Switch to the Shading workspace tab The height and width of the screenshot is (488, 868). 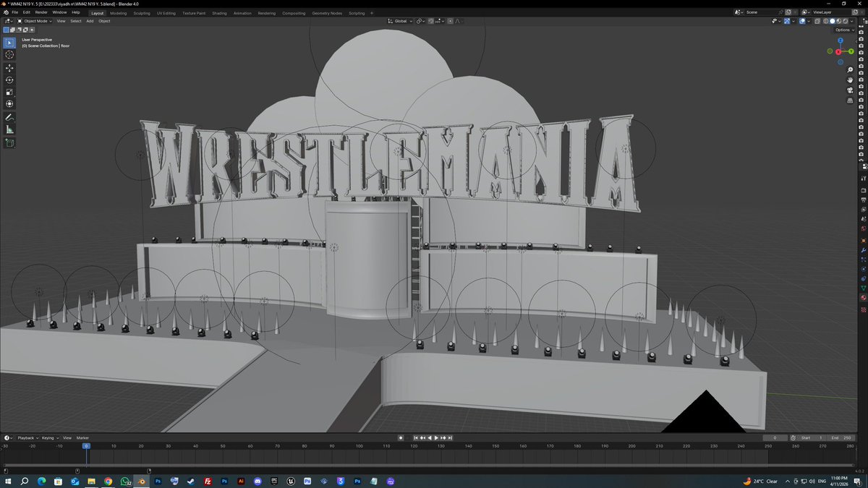219,12
